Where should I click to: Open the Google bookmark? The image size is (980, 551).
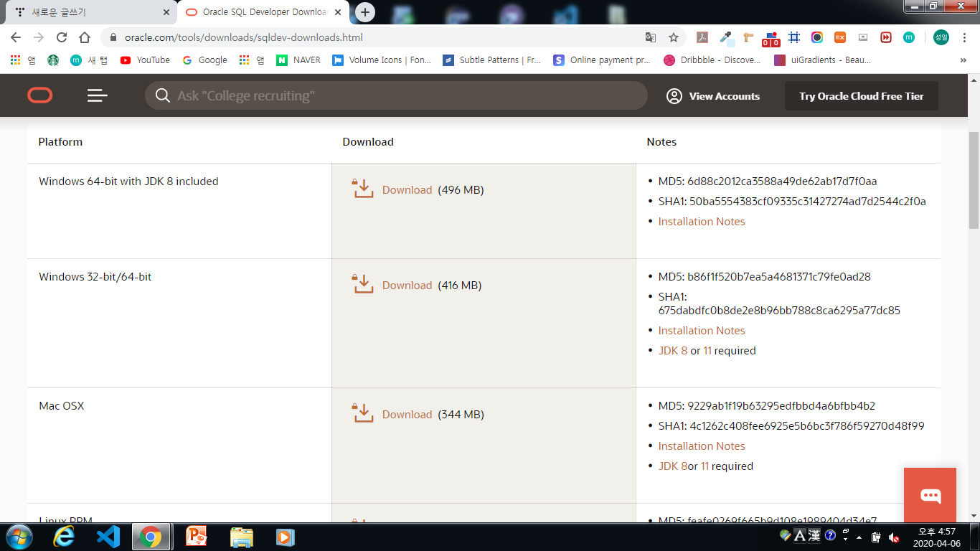[x=204, y=60]
